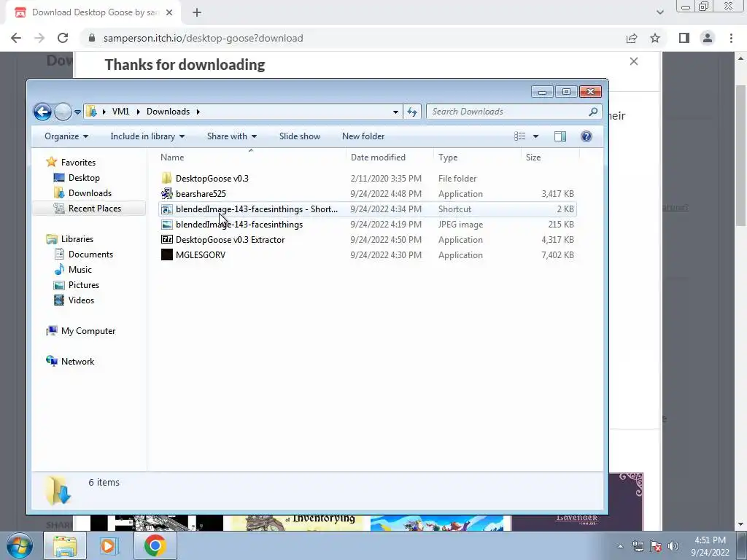Click the Chrome share page icon
Image resolution: width=747 pixels, height=560 pixels.
(x=632, y=38)
